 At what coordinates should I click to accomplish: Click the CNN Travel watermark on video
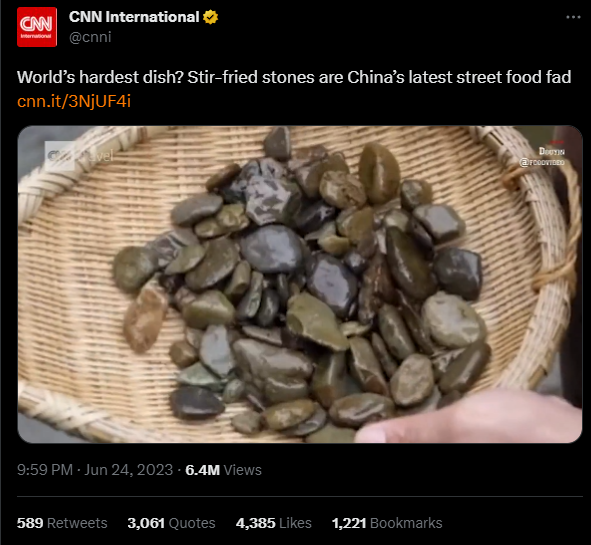(x=79, y=155)
